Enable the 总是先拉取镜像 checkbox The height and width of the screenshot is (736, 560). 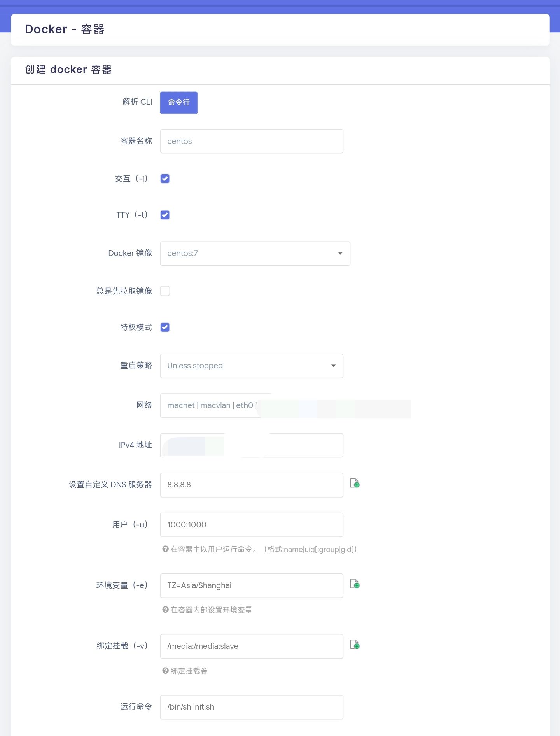click(x=165, y=291)
